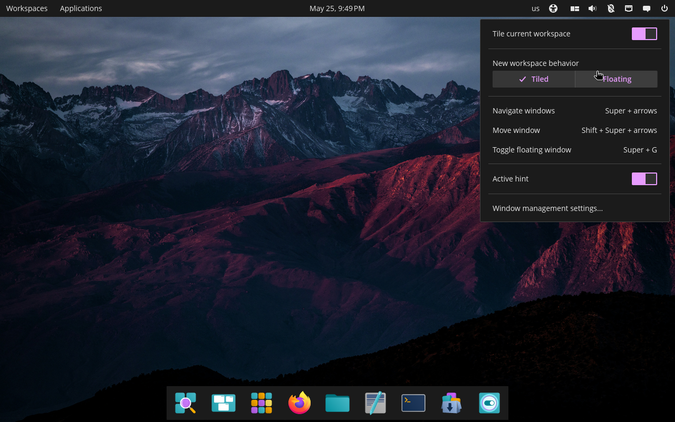
Task: Toggle the Tile current workspace switch
Action: (644, 34)
